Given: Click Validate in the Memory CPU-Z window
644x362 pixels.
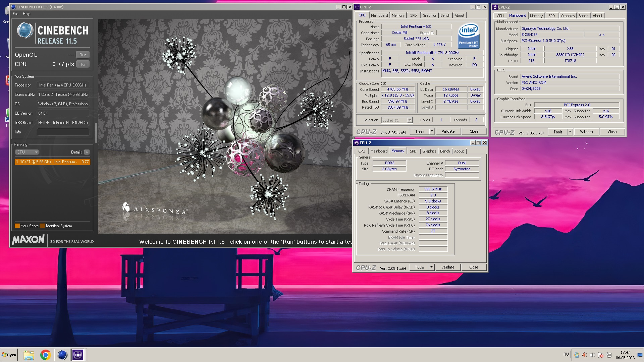Looking at the screenshot, I should [448, 267].
